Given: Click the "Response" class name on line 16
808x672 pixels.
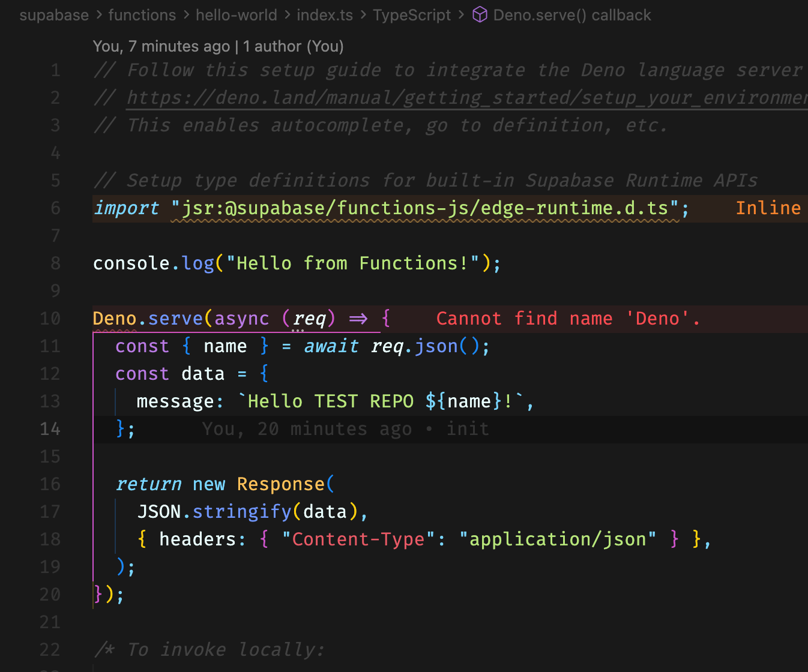Looking at the screenshot, I should (x=281, y=484).
